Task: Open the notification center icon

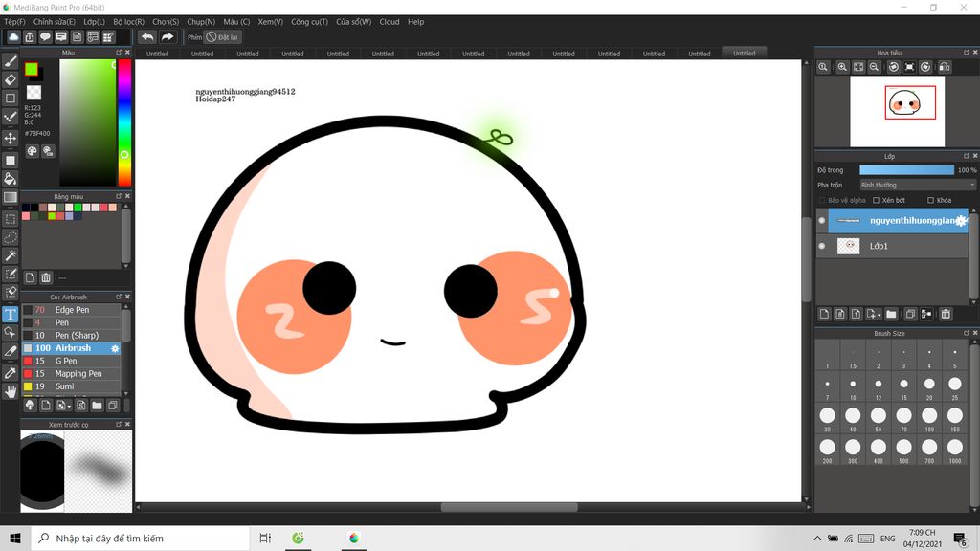Action: 961,538
